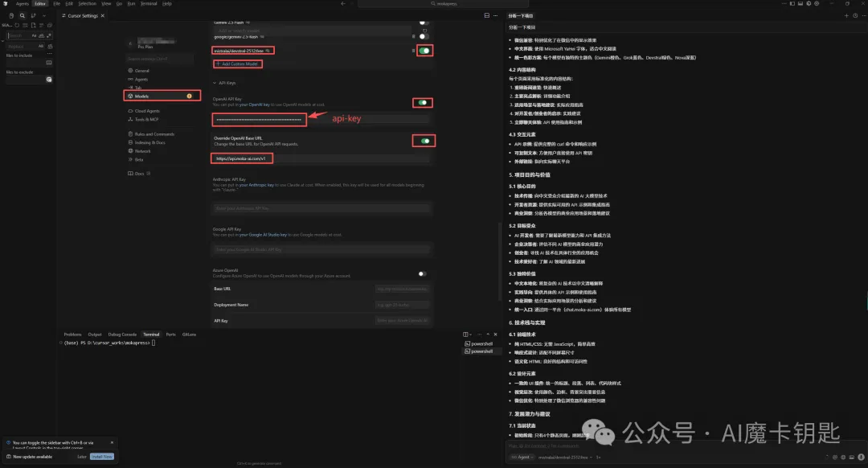Toggle the regex search icon
Image resolution: width=868 pixels, height=468 pixels.
[x=48, y=35]
